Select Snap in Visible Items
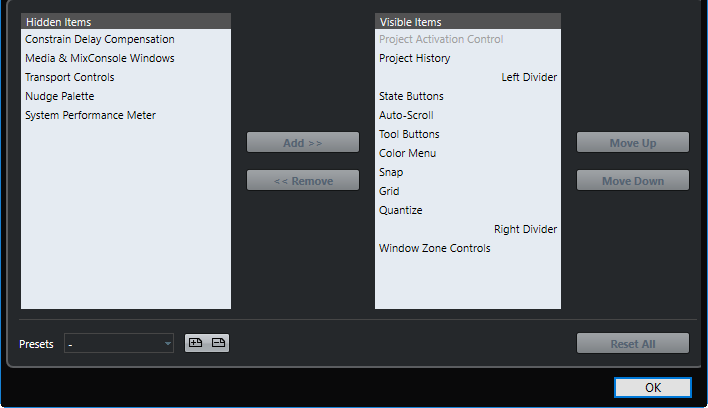The width and height of the screenshot is (708, 408). coord(468,172)
